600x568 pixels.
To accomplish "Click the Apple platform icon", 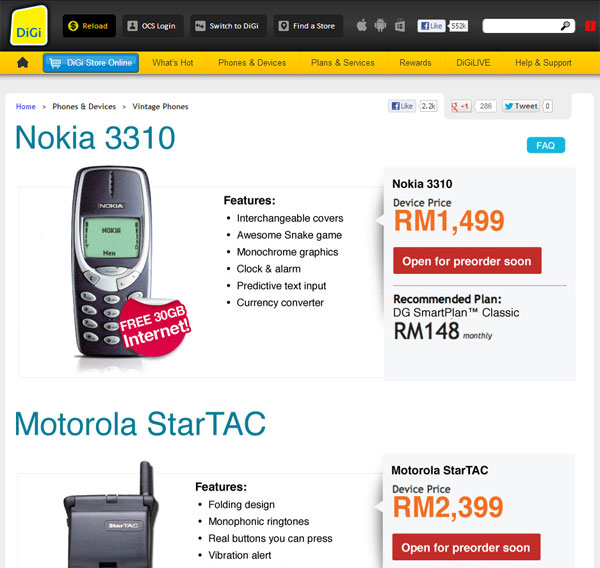I will point(362,26).
